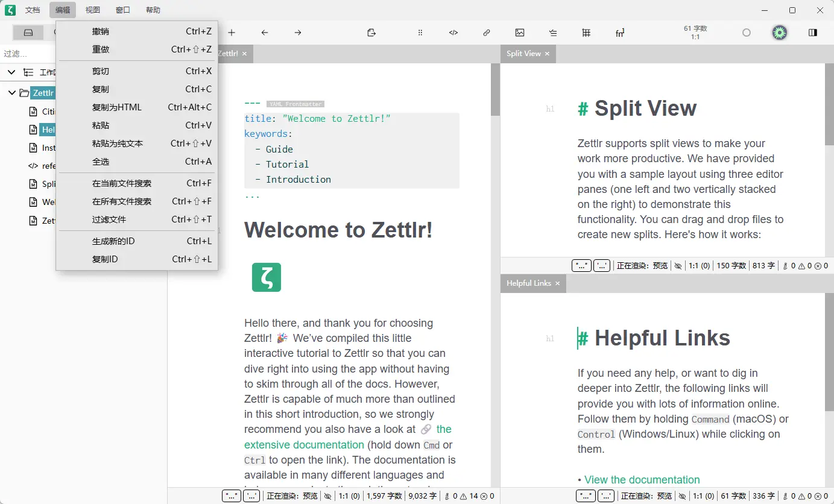
Task: Create a task list with the checklist icon
Action: coord(553,33)
